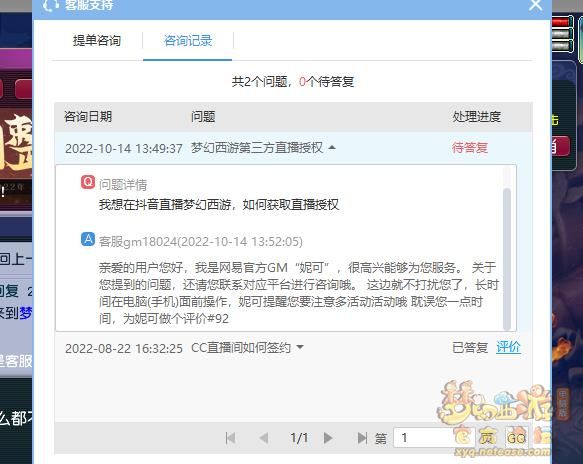Click the GO page jump button
This screenshot has width=583, height=464.
point(516,438)
